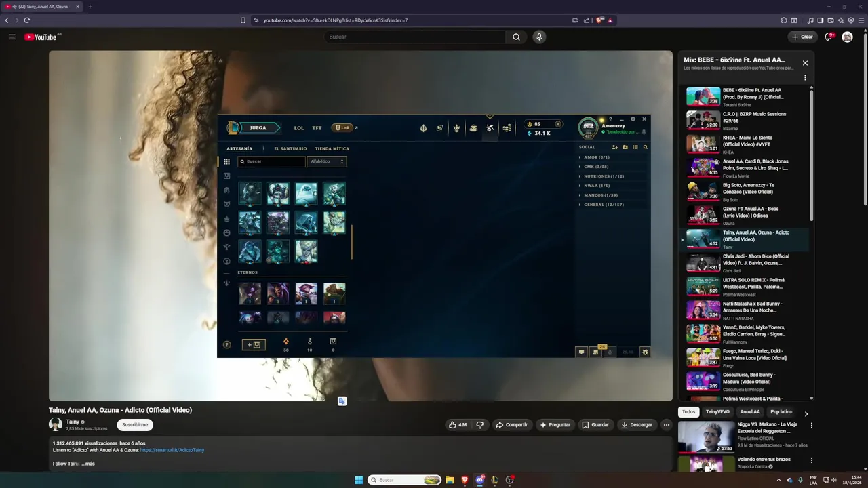
Task: Expand the AMOR (0/1) friend group
Action: click(x=596, y=157)
